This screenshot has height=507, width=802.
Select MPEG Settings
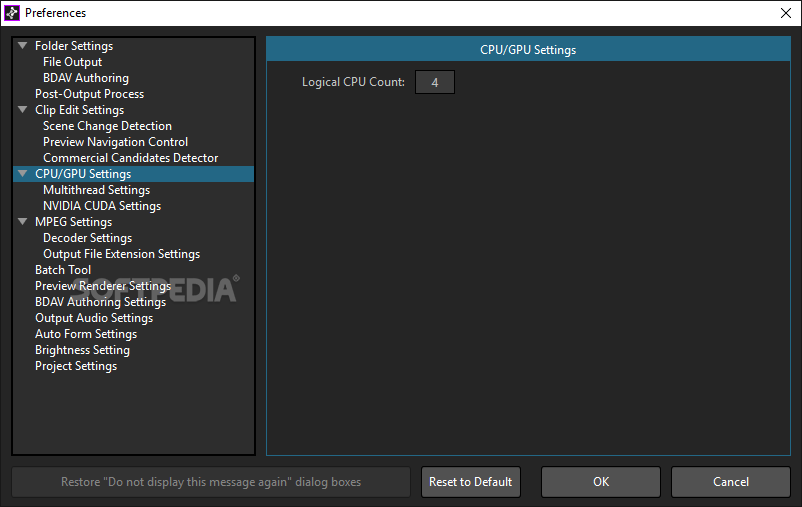point(73,222)
